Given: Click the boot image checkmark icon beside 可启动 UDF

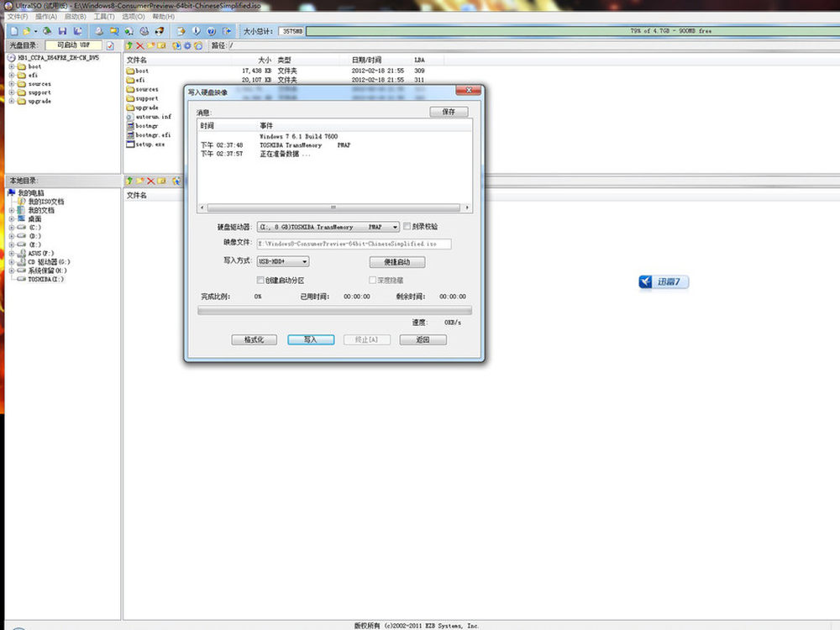Looking at the screenshot, I should (110, 45).
